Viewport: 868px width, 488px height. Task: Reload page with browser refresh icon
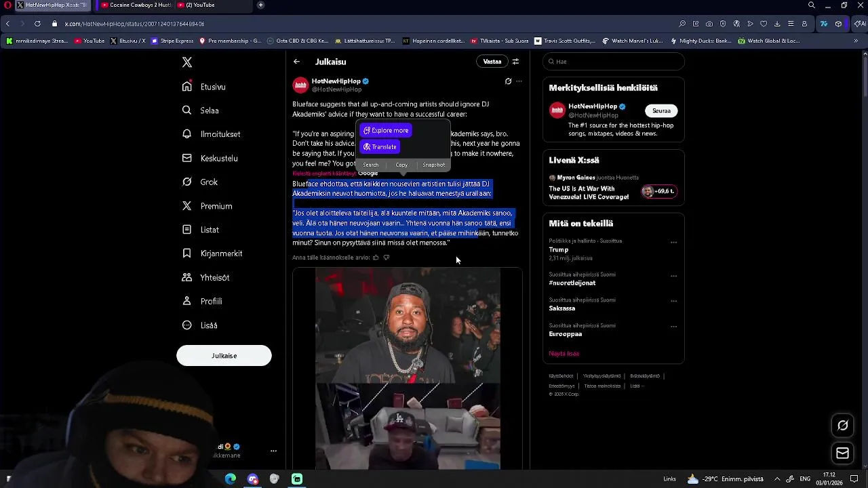click(x=37, y=24)
